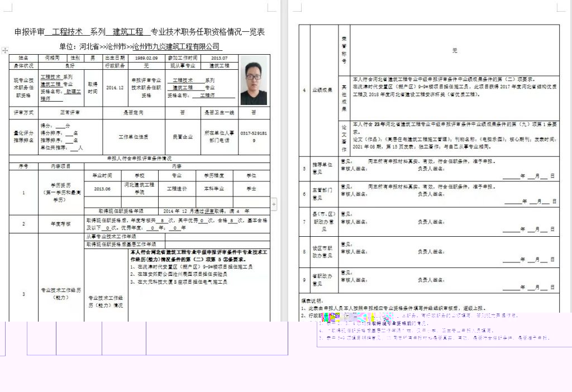Click the 量化评分推荐排名 label cell
Image resolution: width=572 pixels, height=392 pixels.
coord(23,137)
